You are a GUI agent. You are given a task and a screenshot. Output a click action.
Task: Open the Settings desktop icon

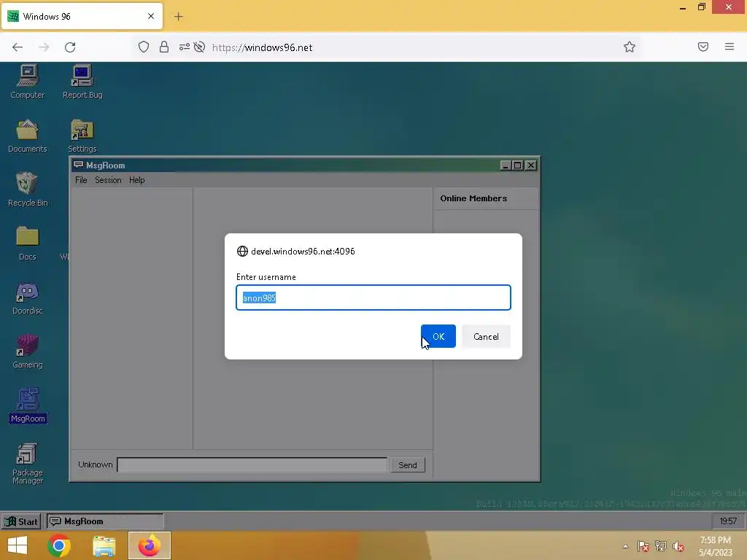82,136
